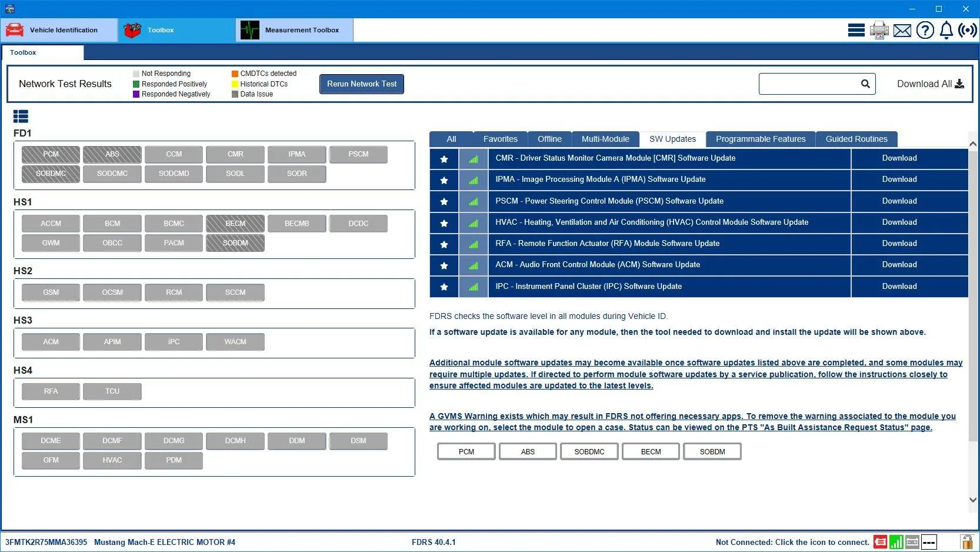Click the PCM GVMS warning button
Image resolution: width=980 pixels, height=552 pixels.
pos(466,451)
